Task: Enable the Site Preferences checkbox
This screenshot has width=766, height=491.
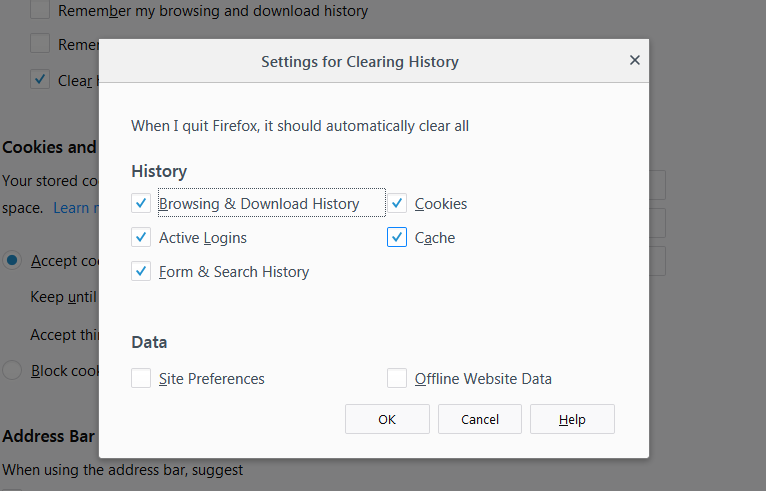Action: [141, 378]
